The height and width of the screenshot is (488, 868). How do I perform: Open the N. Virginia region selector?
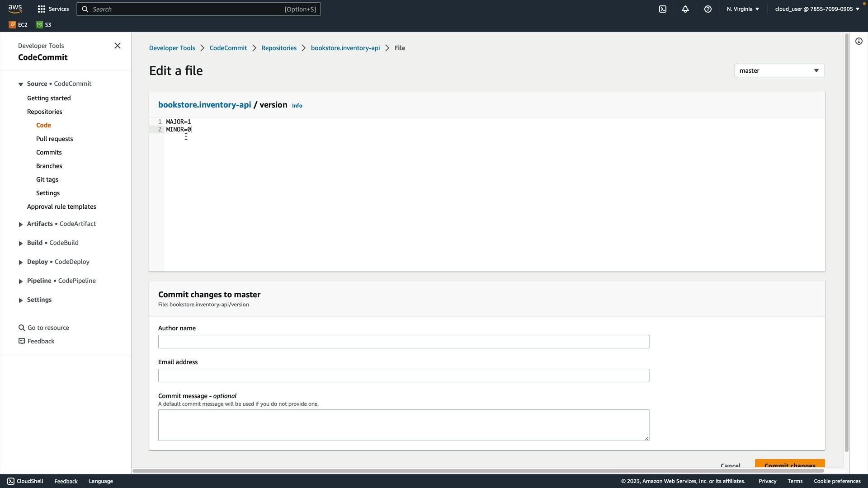[x=743, y=9]
